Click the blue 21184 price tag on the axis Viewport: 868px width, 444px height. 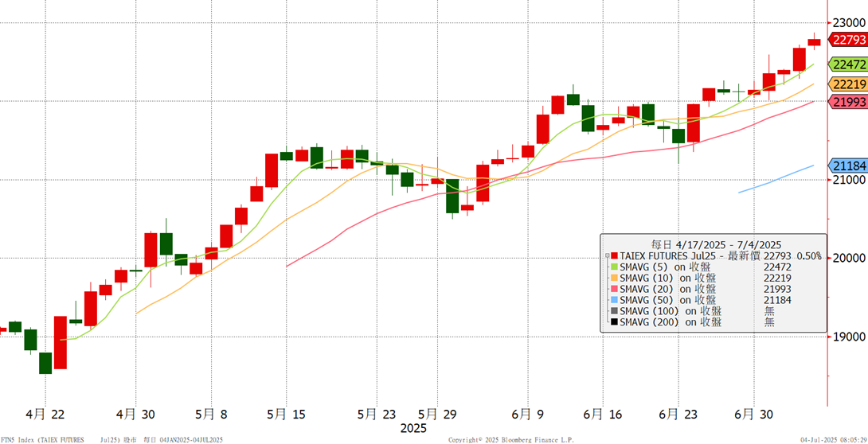pyautogui.click(x=847, y=165)
